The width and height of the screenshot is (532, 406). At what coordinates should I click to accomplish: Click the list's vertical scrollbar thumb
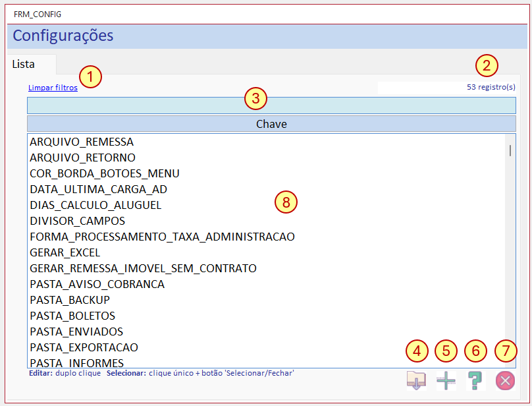[x=510, y=150]
